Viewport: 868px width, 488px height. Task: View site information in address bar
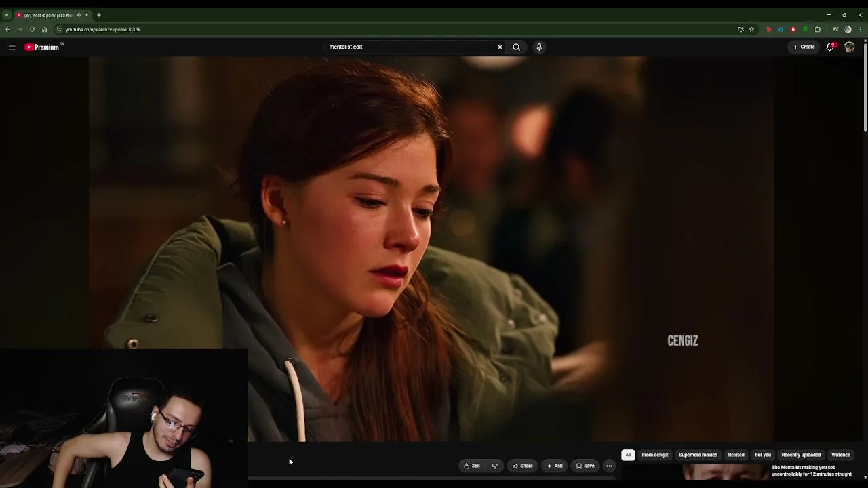(x=59, y=29)
